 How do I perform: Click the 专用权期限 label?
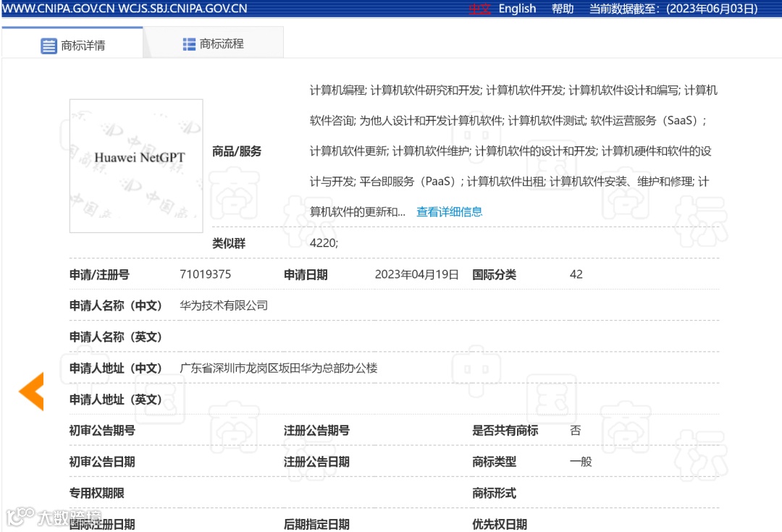(x=96, y=493)
